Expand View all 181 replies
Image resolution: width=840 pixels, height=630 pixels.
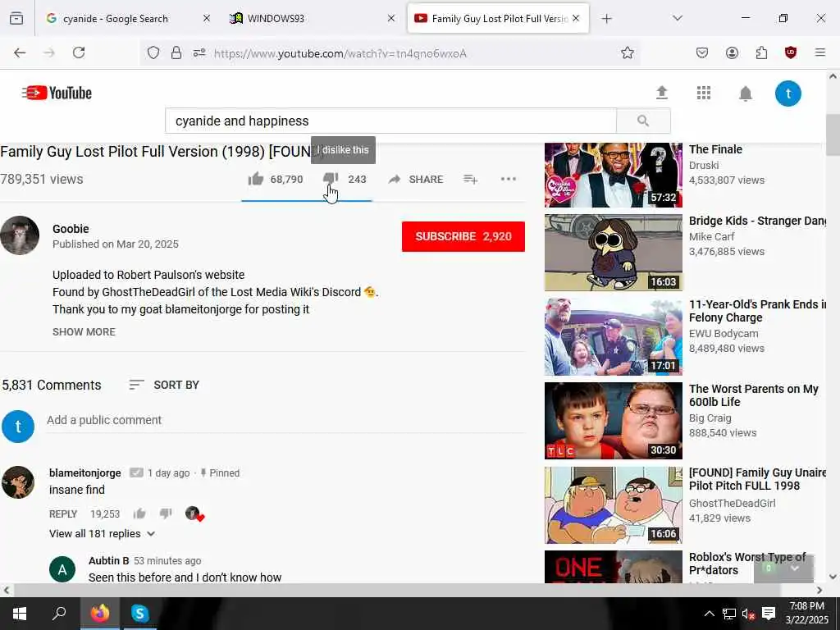[x=102, y=533]
